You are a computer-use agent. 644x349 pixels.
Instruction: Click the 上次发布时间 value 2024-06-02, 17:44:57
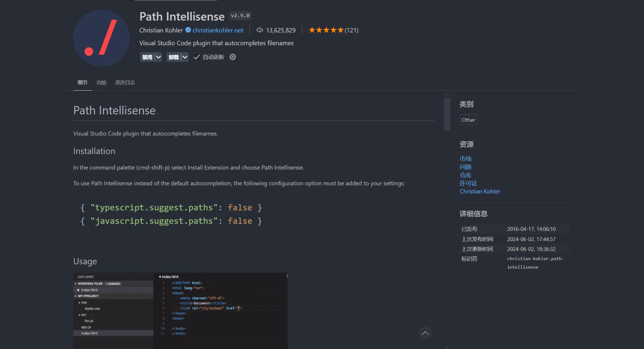coord(531,239)
